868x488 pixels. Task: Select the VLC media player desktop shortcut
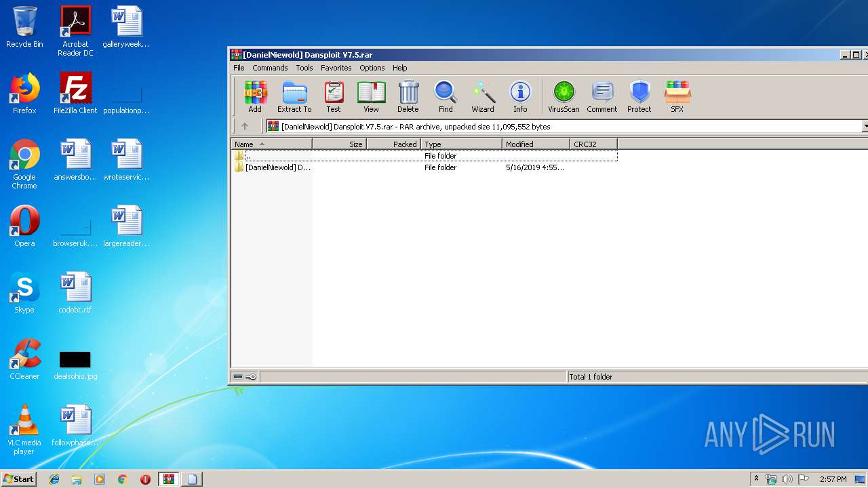pos(24,430)
